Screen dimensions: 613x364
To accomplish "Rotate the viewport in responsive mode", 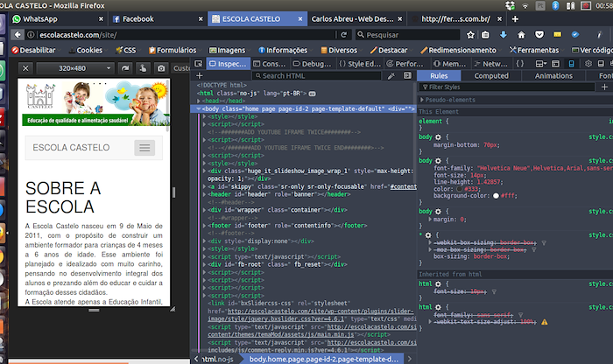I will [x=125, y=68].
